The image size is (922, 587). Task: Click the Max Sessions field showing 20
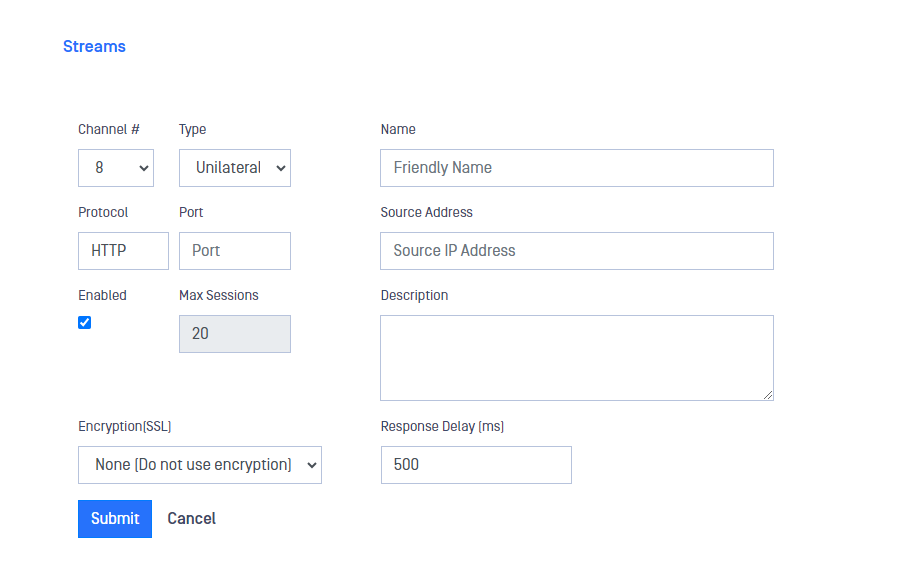pos(235,334)
